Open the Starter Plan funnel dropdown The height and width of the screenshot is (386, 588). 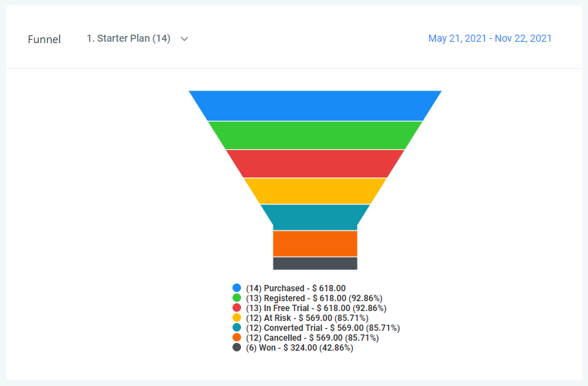[x=129, y=39]
